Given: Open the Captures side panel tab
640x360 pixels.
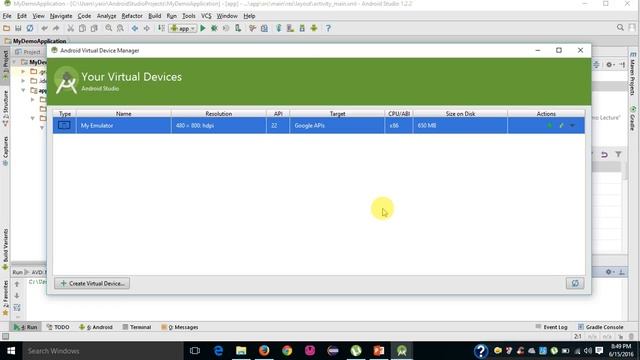Looking at the screenshot, I should (x=5, y=151).
